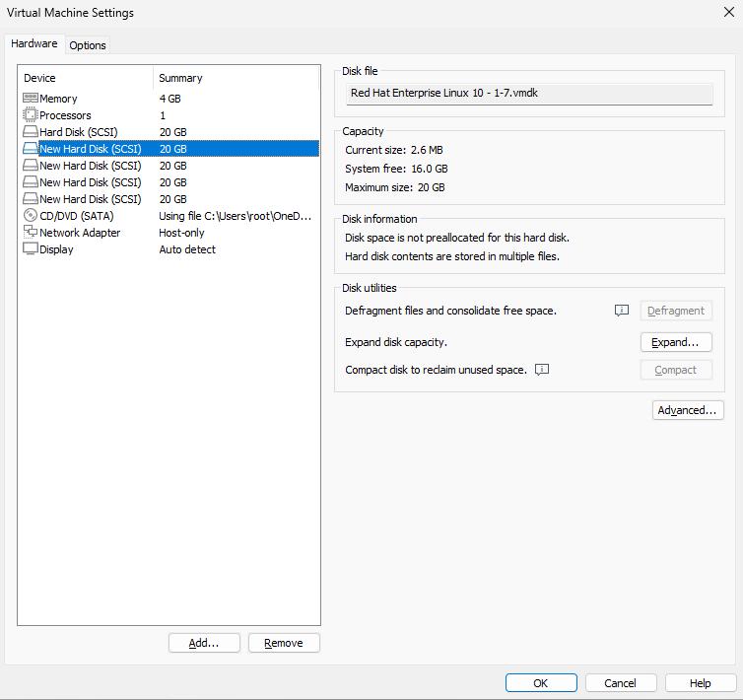Click the info icon beside Defragment
The image size is (743, 700).
622,311
